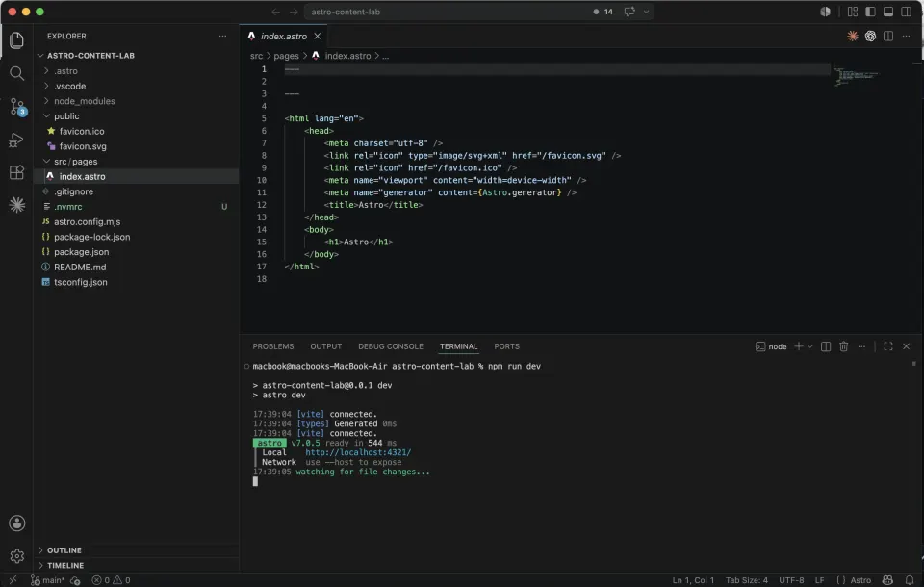Viewport: 924px width, 587px height.
Task: Open notifications bell in the status bar
Action: (910, 580)
